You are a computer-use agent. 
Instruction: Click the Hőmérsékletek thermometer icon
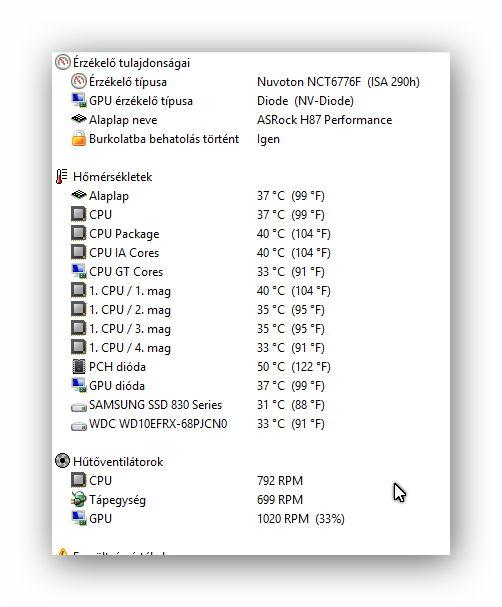[x=62, y=177]
